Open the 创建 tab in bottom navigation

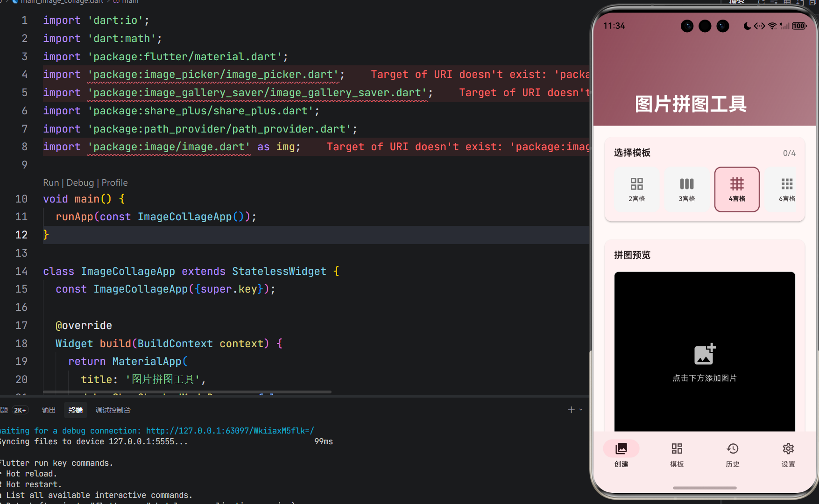pyautogui.click(x=621, y=455)
